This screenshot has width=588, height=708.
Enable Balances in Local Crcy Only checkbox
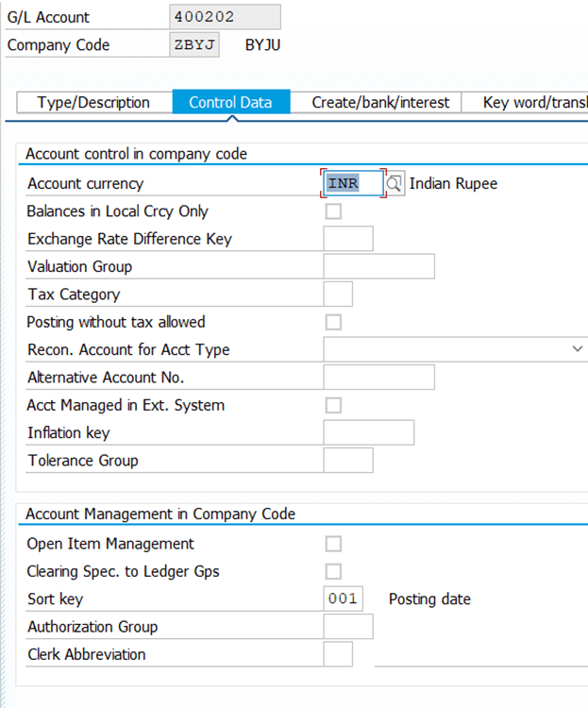coord(333,211)
